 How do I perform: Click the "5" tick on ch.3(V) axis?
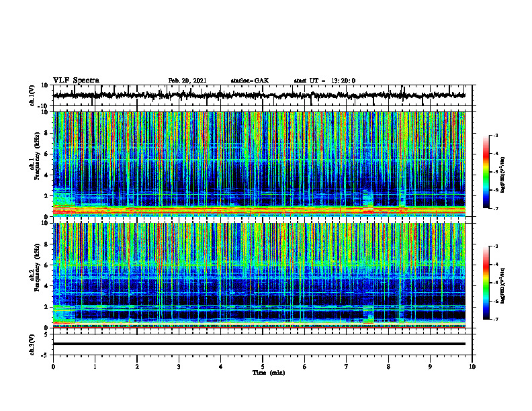[46, 334]
